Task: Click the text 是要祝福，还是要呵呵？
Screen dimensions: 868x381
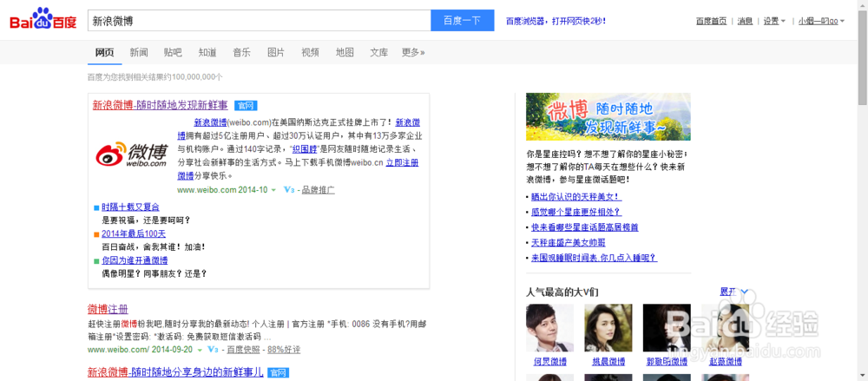Action: 146,220
